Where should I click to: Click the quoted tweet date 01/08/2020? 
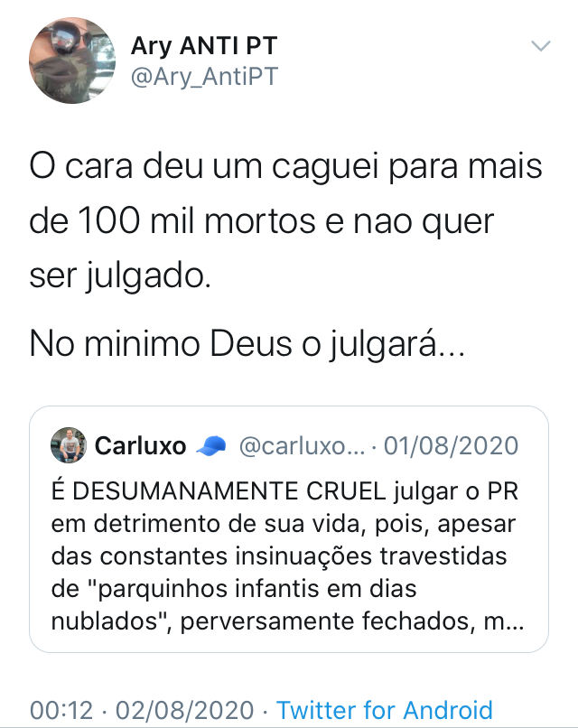coord(452,445)
